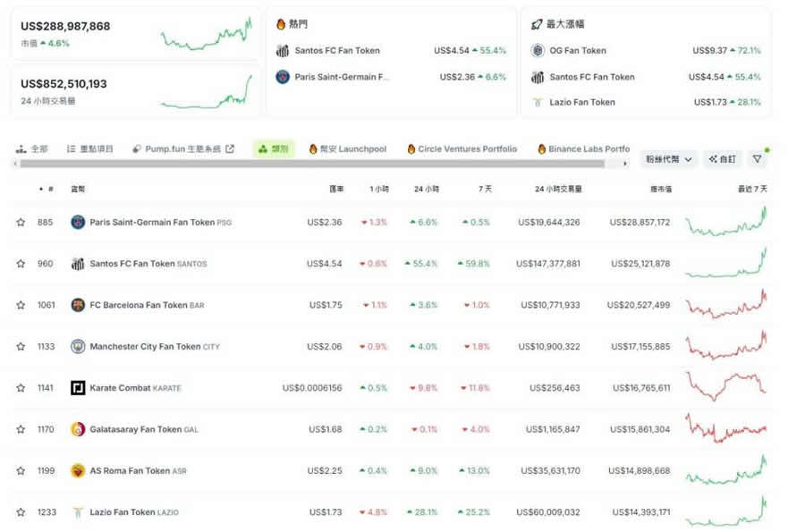The height and width of the screenshot is (532, 805).
Task: Click Lazio logo in table row
Action: (x=78, y=512)
